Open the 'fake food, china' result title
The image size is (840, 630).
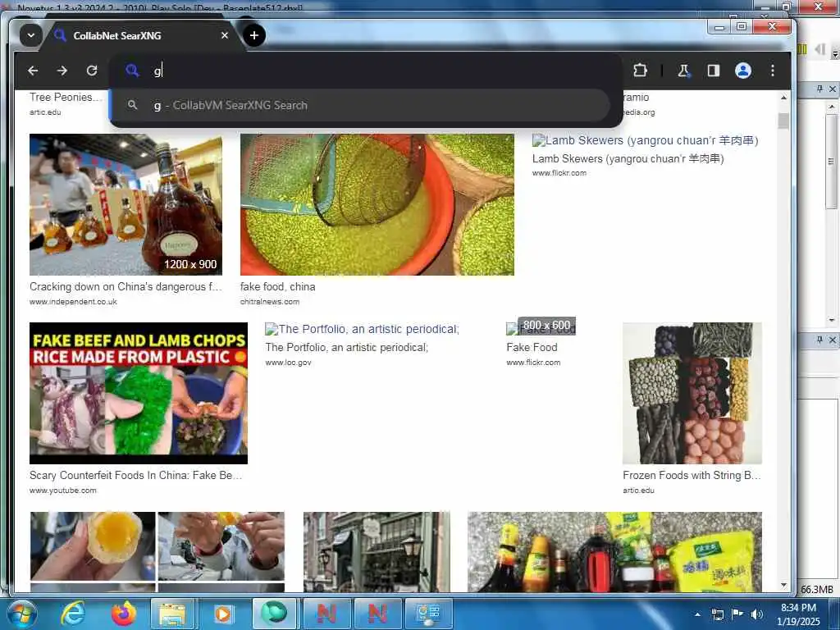[x=277, y=286]
